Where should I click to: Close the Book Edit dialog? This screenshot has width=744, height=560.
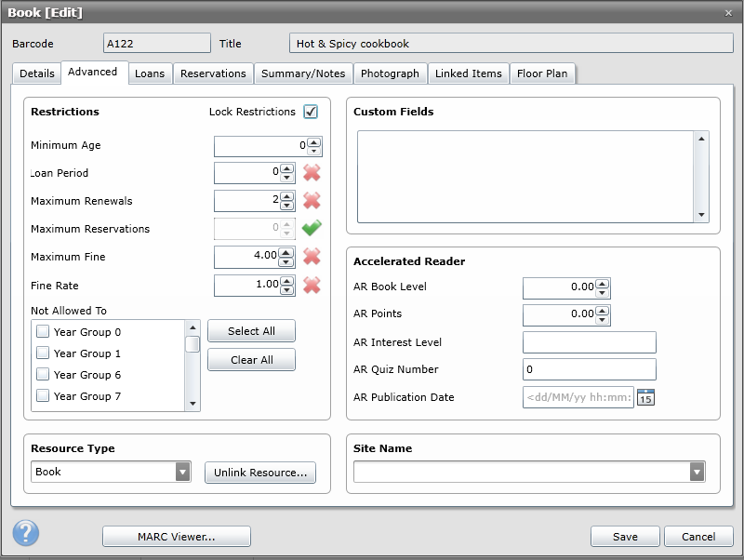[728, 13]
